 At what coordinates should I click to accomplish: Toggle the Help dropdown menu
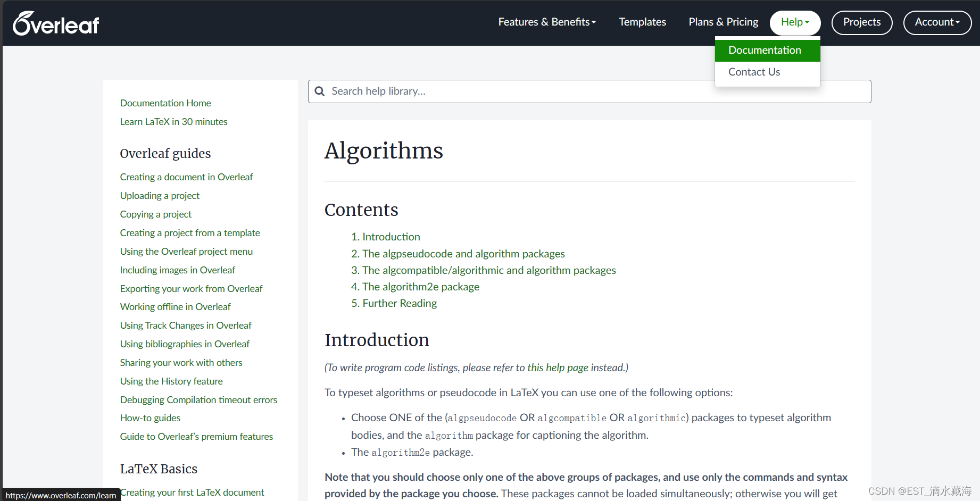[795, 22]
